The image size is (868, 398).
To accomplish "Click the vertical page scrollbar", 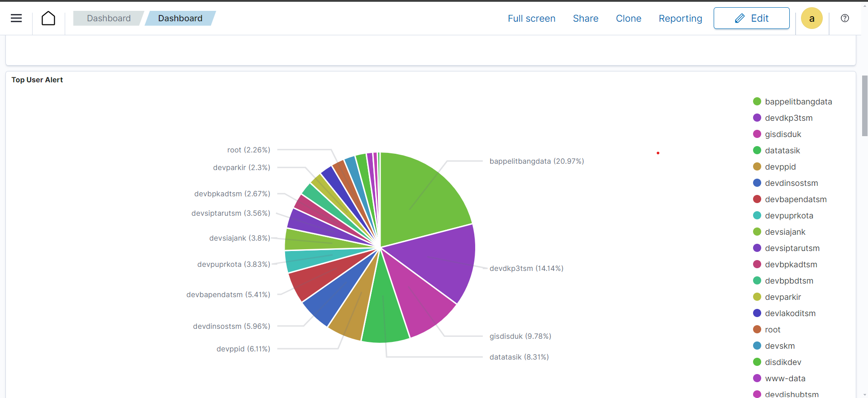I will (x=864, y=106).
